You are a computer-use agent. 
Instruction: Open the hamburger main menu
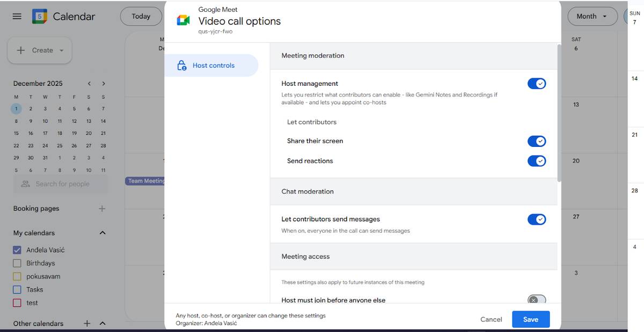(x=17, y=17)
